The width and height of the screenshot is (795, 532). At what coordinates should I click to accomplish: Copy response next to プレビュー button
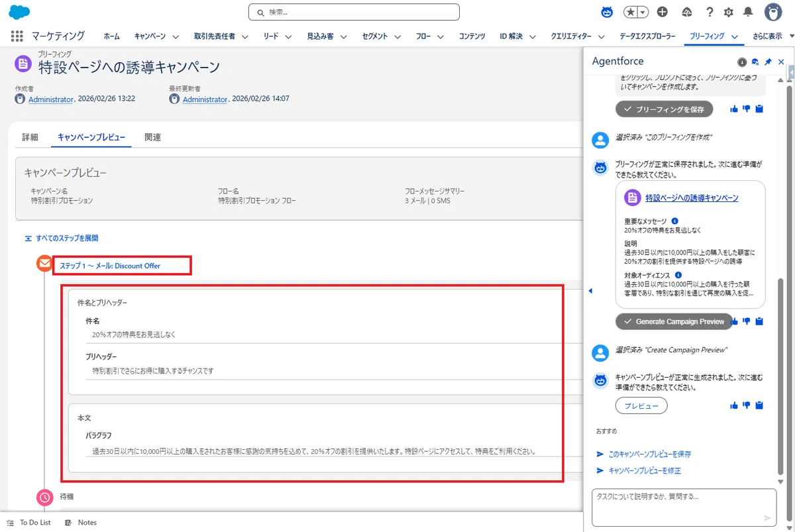[759, 405]
